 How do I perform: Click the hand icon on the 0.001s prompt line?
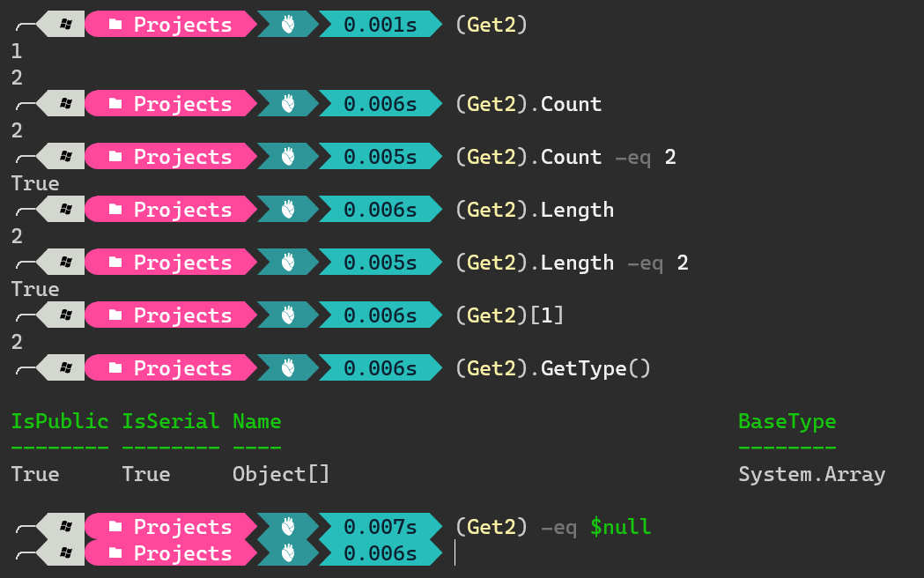point(287,24)
